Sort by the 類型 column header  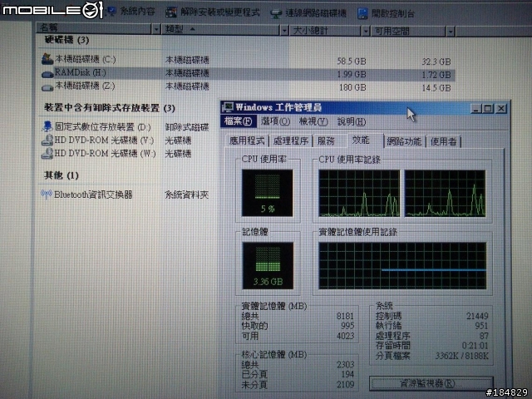[x=221, y=30]
